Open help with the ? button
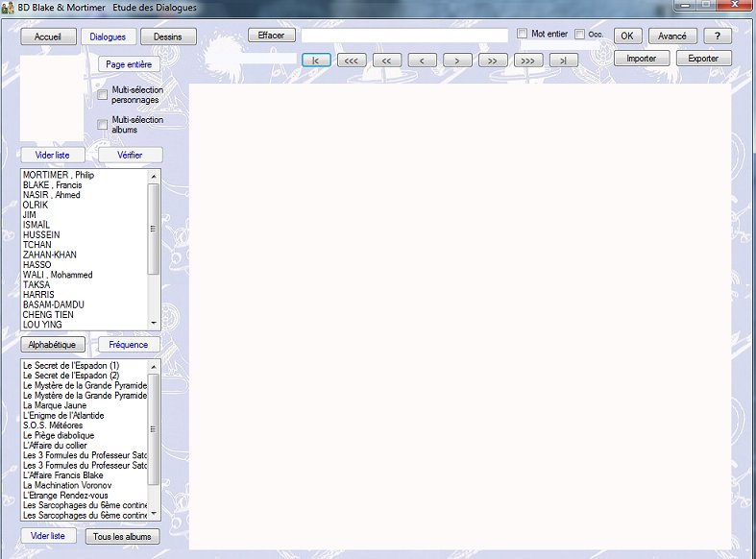 pyautogui.click(x=718, y=36)
